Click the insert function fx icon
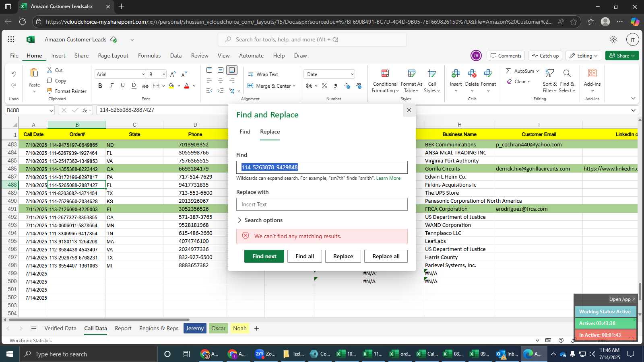Image resolution: width=644 pixels, height=362 pixels. (85, 110)
